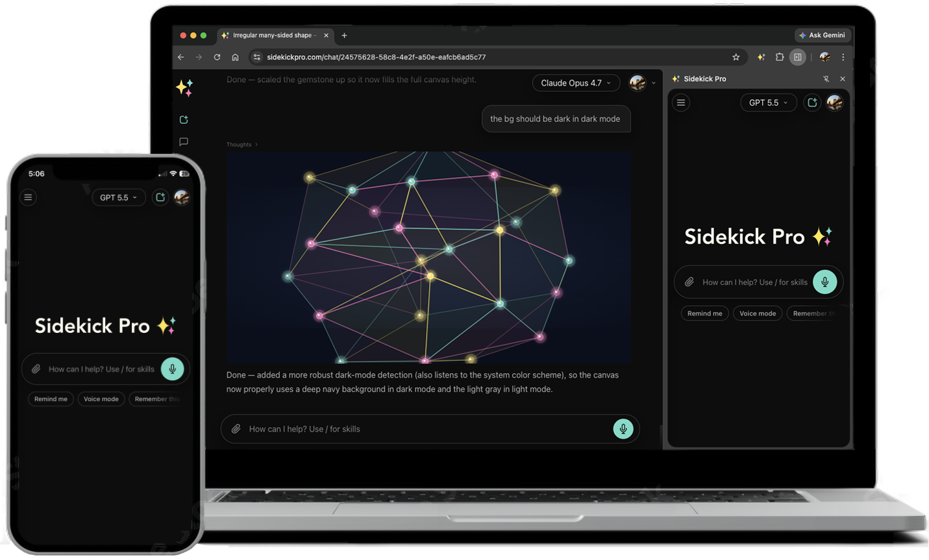The height and width of the screenshot is (560, 929).
Task: Click the generated polygon network image
Action: (x=428, y=258)
